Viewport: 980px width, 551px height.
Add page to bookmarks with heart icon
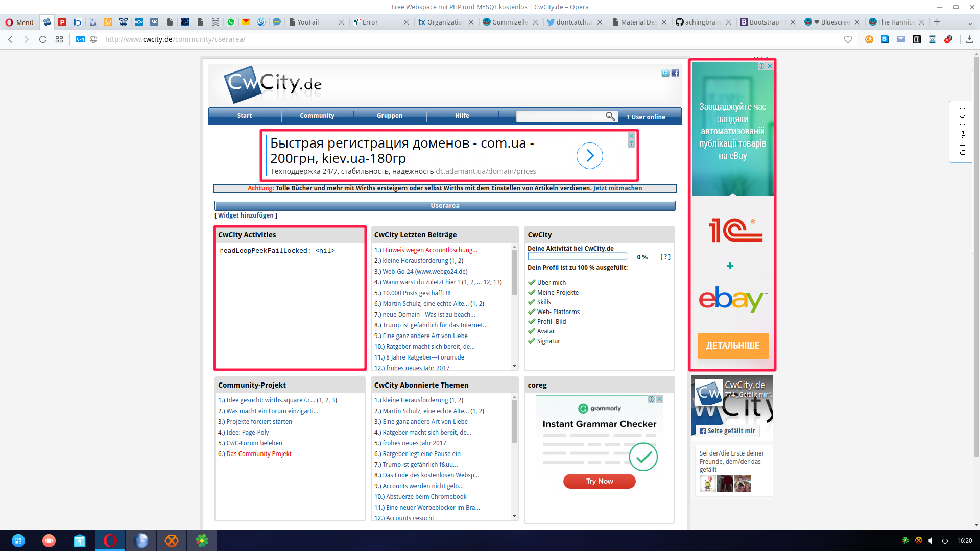coord(848,39)
